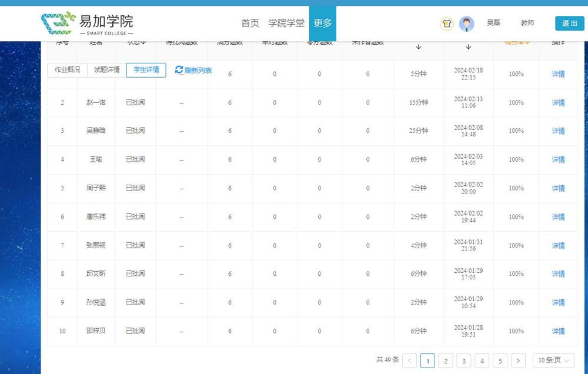This screenshot has height=374, width=588.
Task: Click the 退出 logout button
Action: click(570, 24)
